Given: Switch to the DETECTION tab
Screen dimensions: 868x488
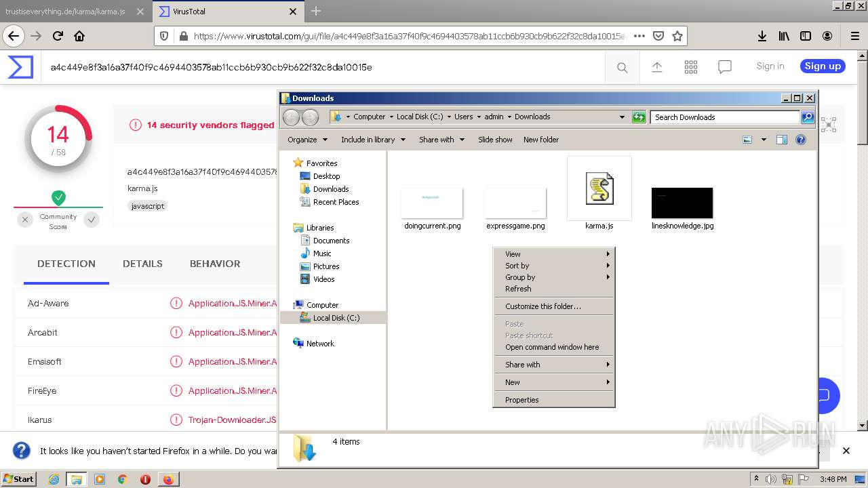Looking at the screenshot, I should [x=66, y=264].
